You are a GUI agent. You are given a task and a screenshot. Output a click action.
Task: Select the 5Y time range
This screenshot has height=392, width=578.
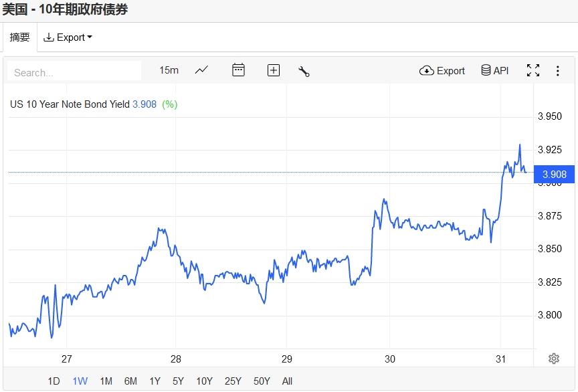point(178,381)
